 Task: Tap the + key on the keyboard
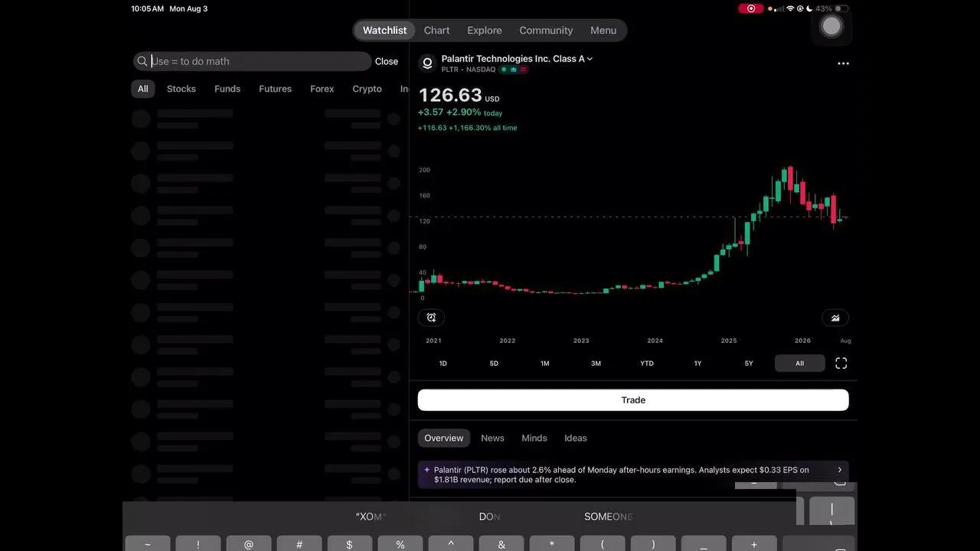754,543
